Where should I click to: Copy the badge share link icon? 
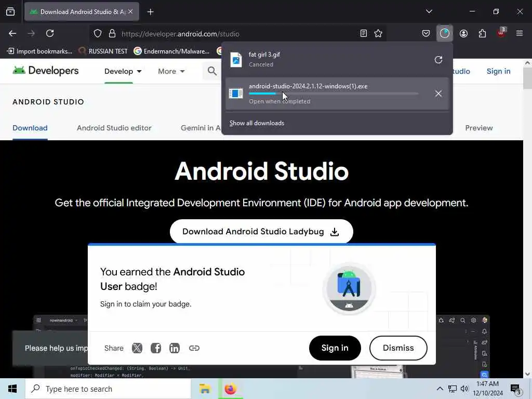[x=194, y=348]
